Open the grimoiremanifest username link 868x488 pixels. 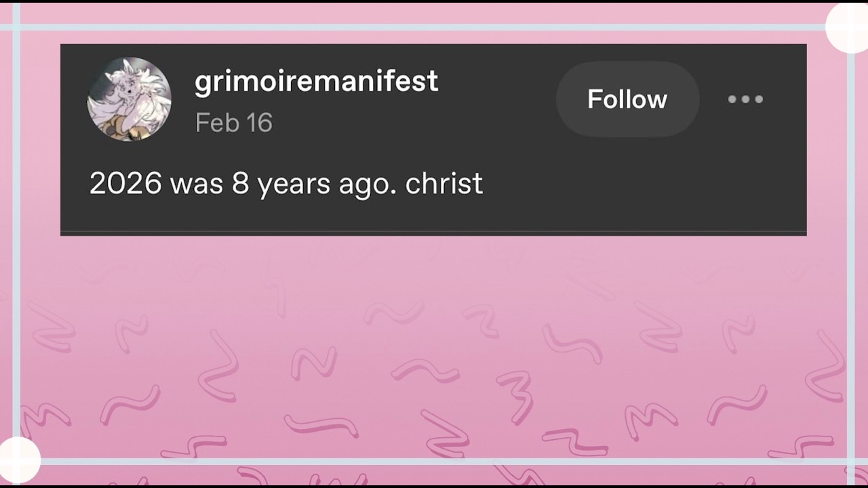[316, 82]
